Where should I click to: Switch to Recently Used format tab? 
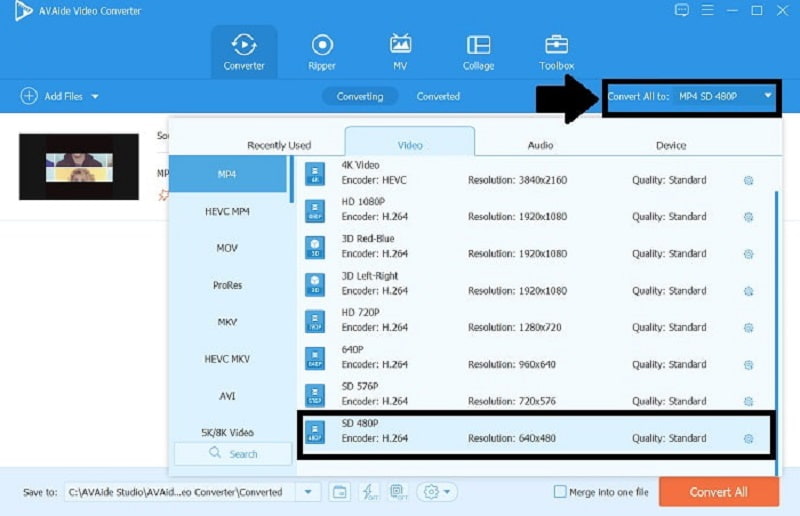[279, 145]
